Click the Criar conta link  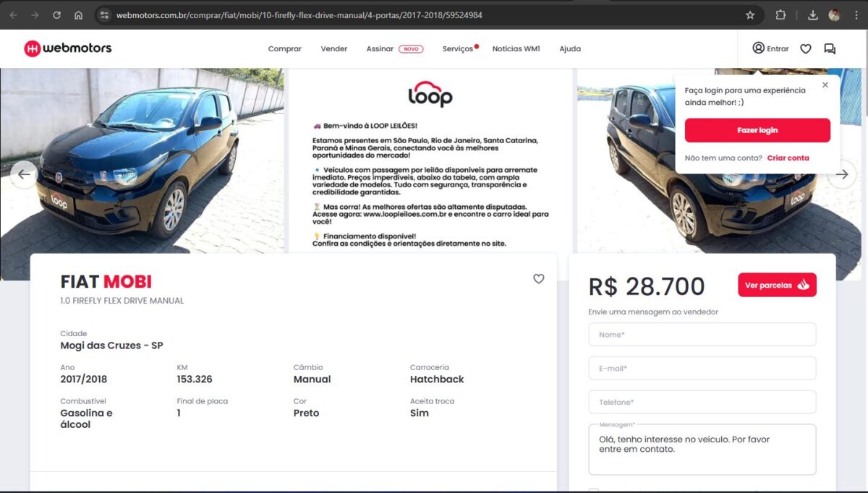click(788, 158)
